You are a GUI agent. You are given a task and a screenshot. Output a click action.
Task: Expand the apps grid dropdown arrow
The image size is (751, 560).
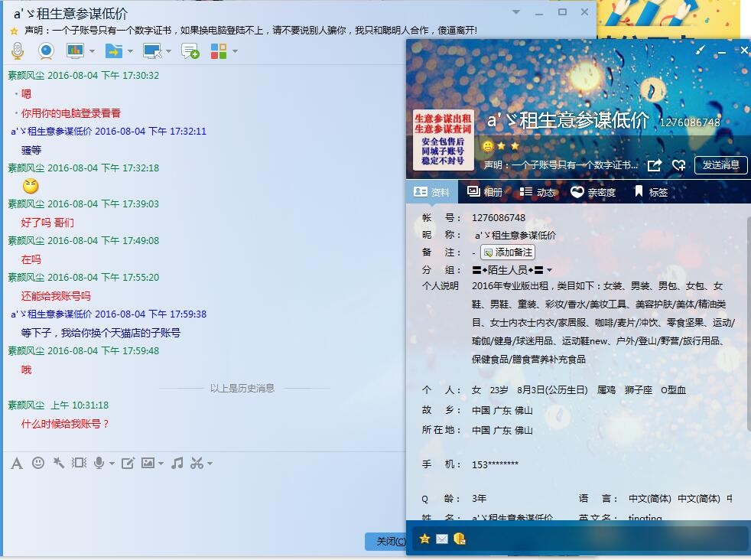(235, 51)
